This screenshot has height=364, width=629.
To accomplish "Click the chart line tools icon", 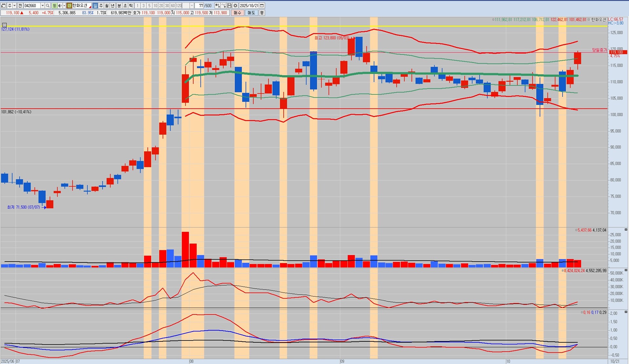I will (x=223, y=6).
